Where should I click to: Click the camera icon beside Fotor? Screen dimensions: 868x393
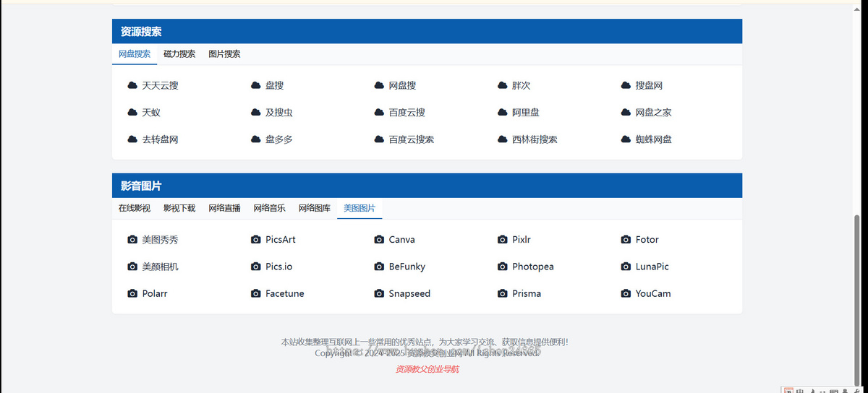tap(626, 239)
